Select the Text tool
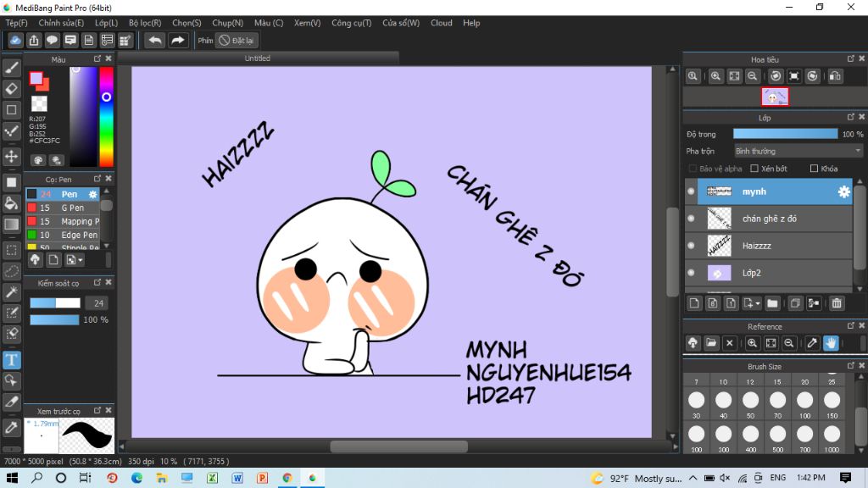Screen dimensions: 868x488 12,360
